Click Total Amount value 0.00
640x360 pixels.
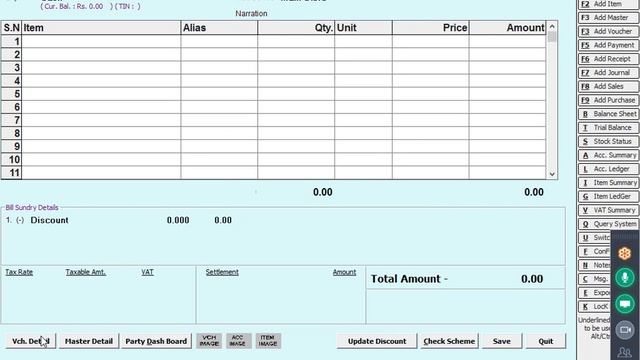pyautogui.click(x=532, y=279)
